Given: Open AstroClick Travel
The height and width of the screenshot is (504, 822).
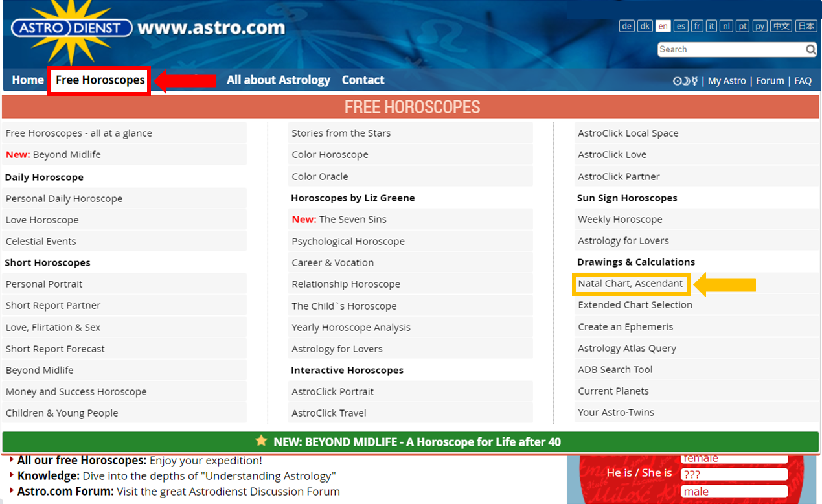Looking at the screenshot, I should click(x=411, y=413).
